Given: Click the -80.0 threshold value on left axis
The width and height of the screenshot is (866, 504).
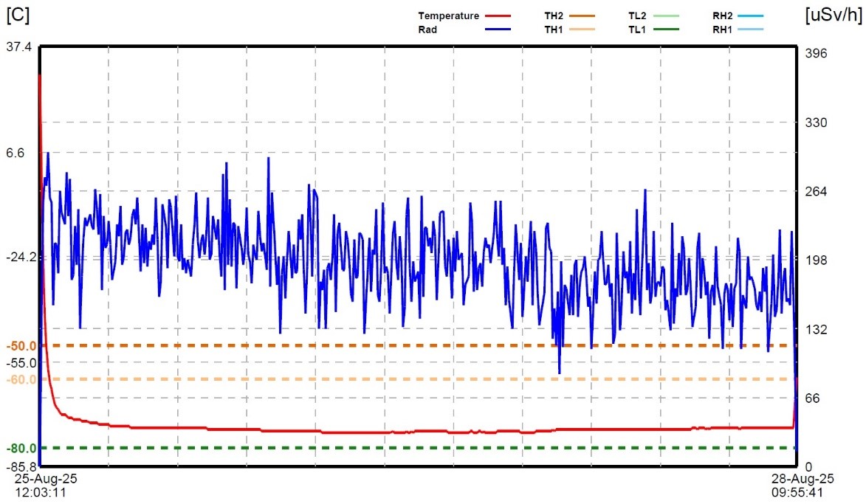Looking at the screenshot, I should click(x=22, y=448).
